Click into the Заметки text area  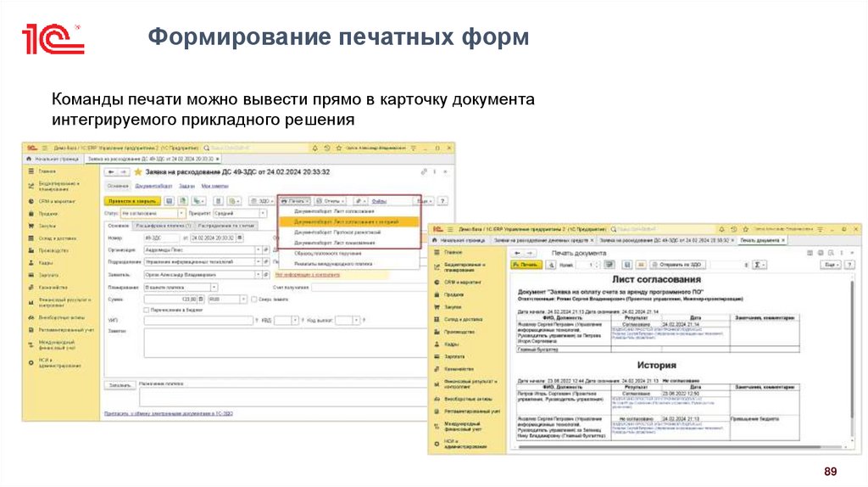[285, 343]
